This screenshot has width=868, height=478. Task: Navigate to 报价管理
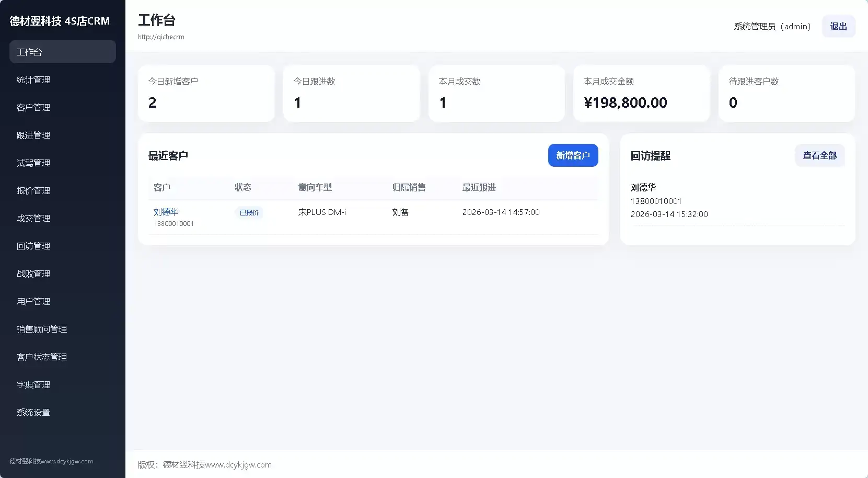coord(33,190)
